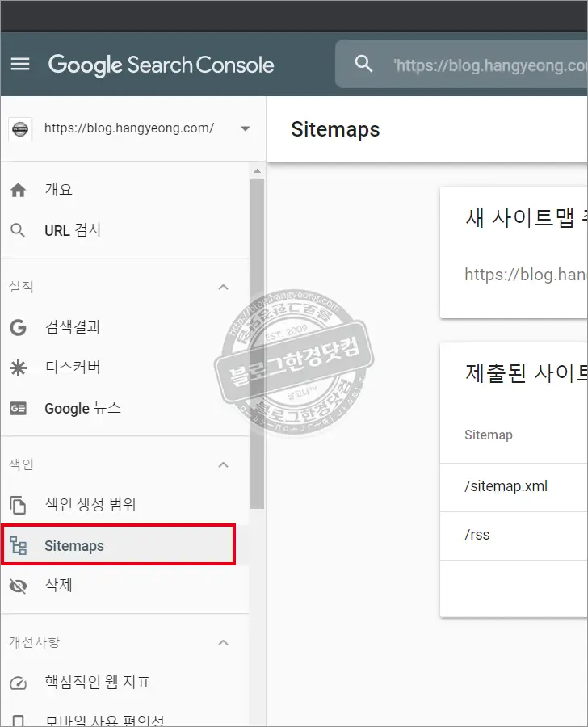
Task: Click the home icon next to 개요
Action: pos(18,190)
